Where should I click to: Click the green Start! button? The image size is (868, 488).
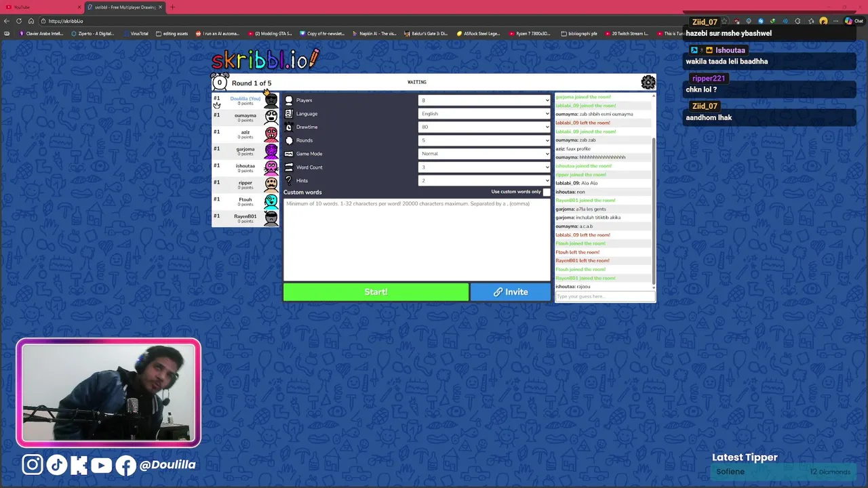tap(376, 292)
